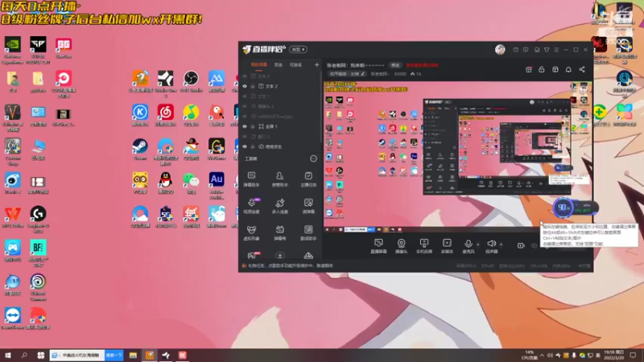644x362 pixels.
Task: Open the 歌词助手 tool
Action: click(x=308, y=232)
